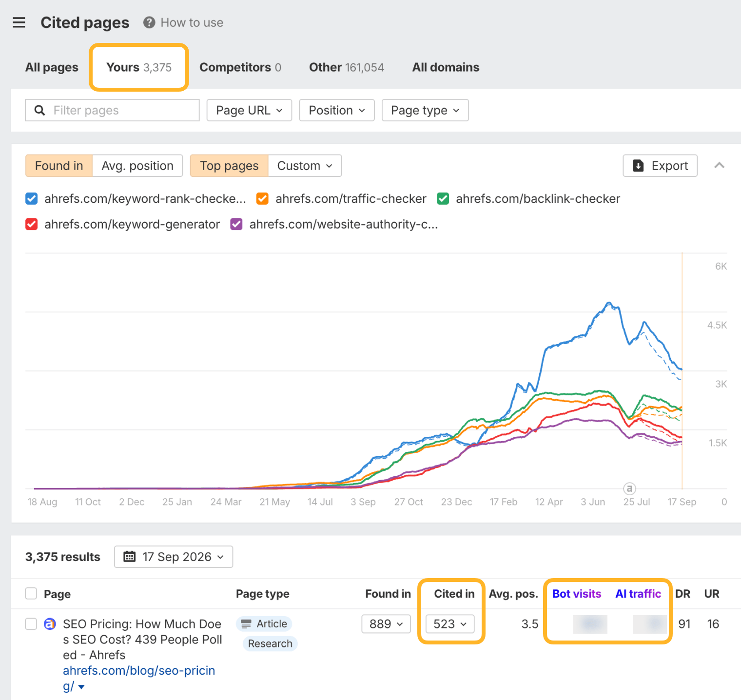
Task: Uncheck ahrefs.com/traffic-checker series
Action: [262, 198]
